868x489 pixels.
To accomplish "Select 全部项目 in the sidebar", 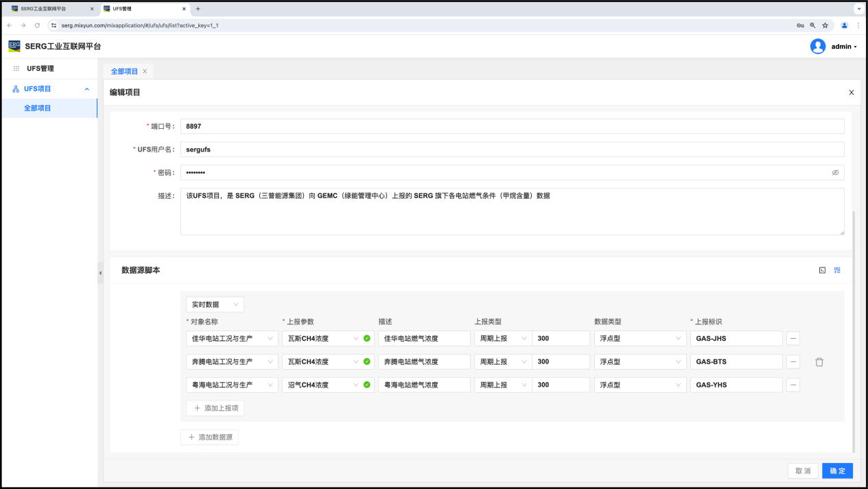I will [x=38, y=108].
